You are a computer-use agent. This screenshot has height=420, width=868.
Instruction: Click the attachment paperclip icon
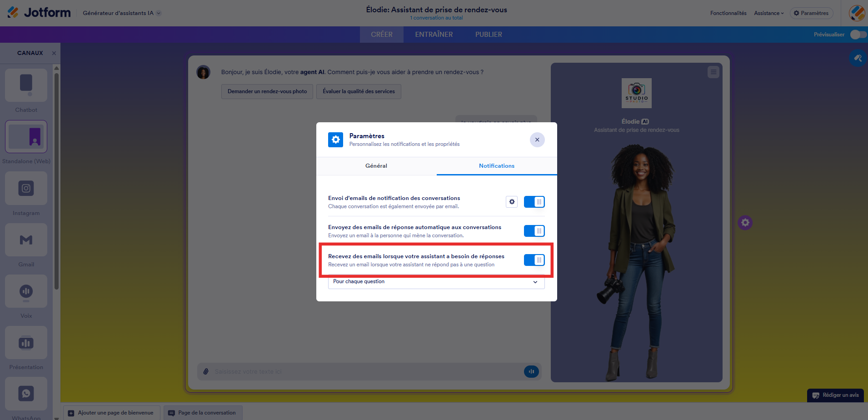(206, 371)
